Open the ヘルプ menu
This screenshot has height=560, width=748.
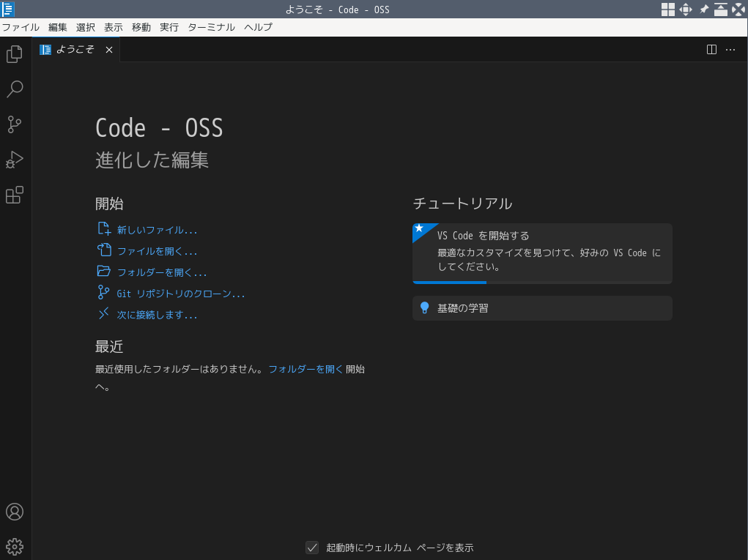[258, 27]
